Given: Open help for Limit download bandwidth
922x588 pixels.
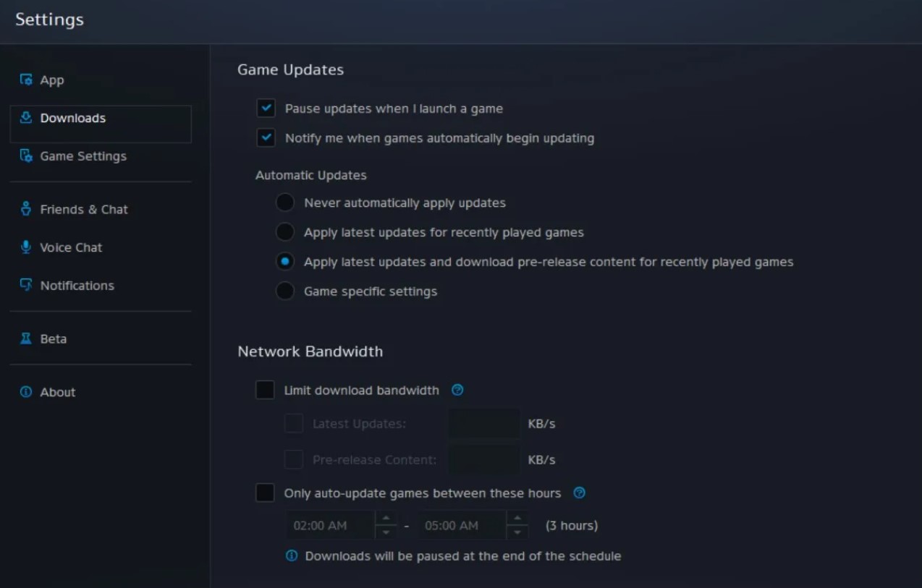Looking at the screenshot, I should [x=457, y=390].
